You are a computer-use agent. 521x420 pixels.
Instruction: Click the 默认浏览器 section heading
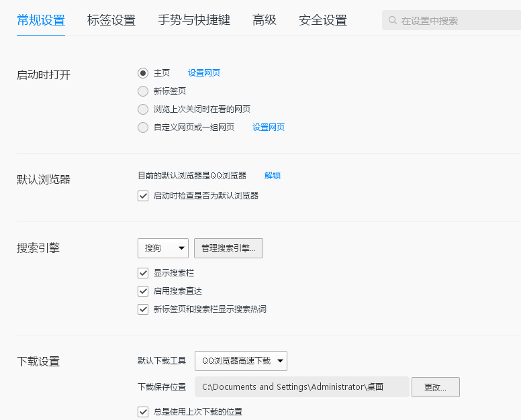[44, 180]
